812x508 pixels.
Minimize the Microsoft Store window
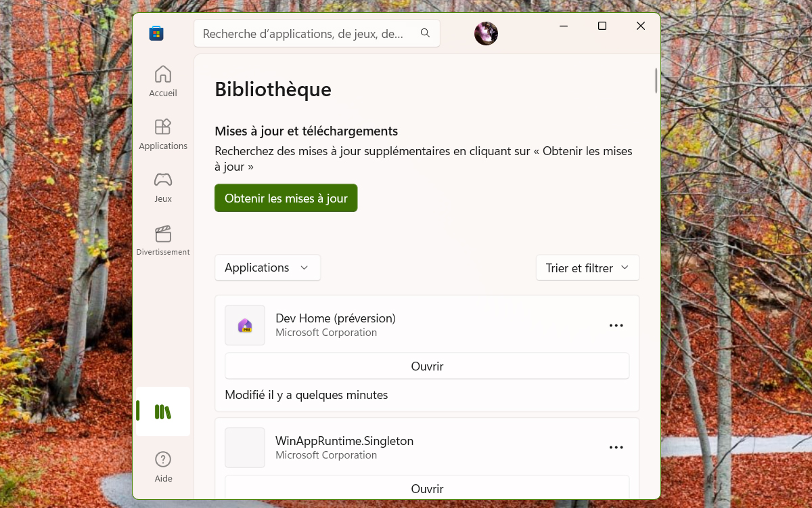564,26
